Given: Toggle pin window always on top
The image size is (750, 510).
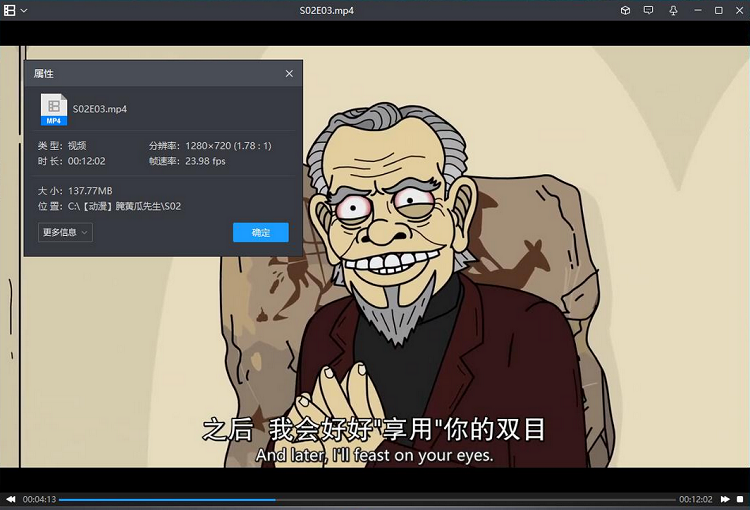Looking at the screenshot, I should click(x=672, y=10).
